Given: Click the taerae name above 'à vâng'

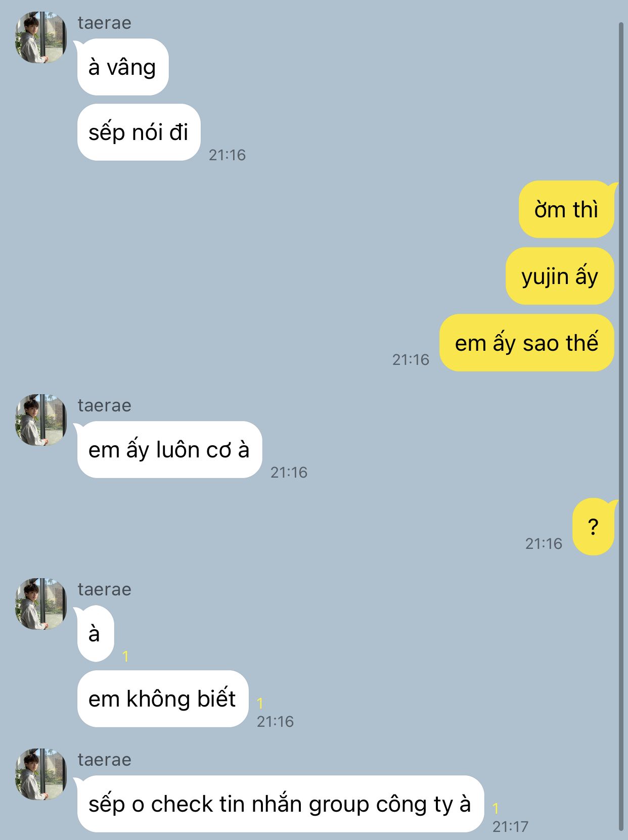Looking at the screenshot, I should click(x=104, y=23).
